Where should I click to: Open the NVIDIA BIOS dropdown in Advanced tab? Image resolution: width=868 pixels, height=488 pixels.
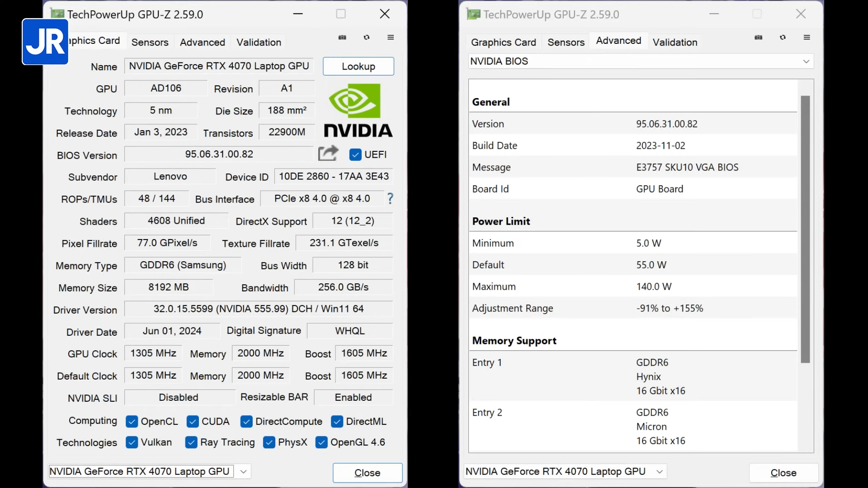[641, 61]
